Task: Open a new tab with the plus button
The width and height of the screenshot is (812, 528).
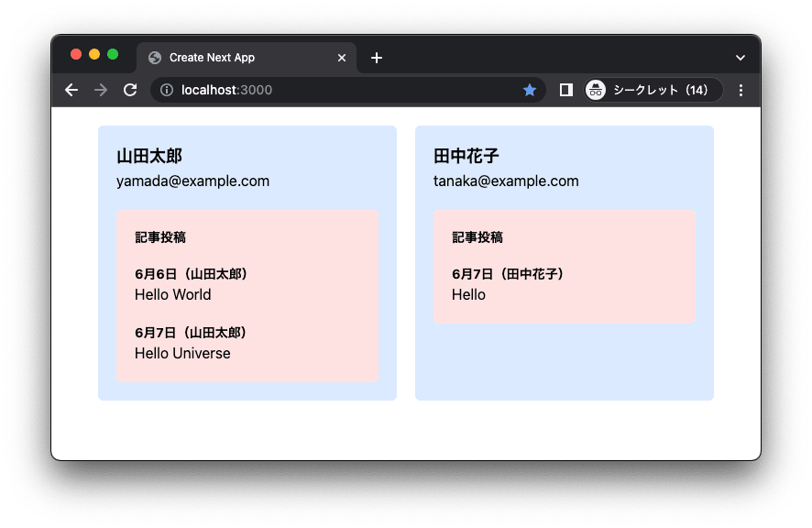Action: point(377,58)
